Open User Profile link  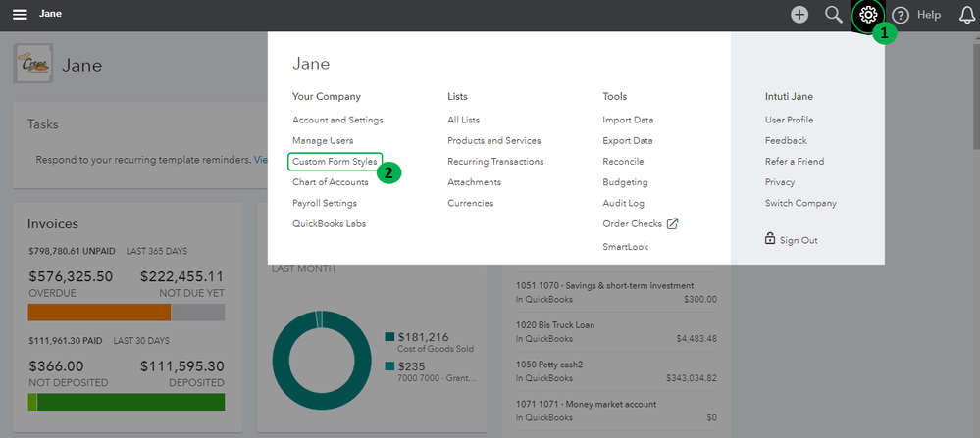(x=789, y=120)
